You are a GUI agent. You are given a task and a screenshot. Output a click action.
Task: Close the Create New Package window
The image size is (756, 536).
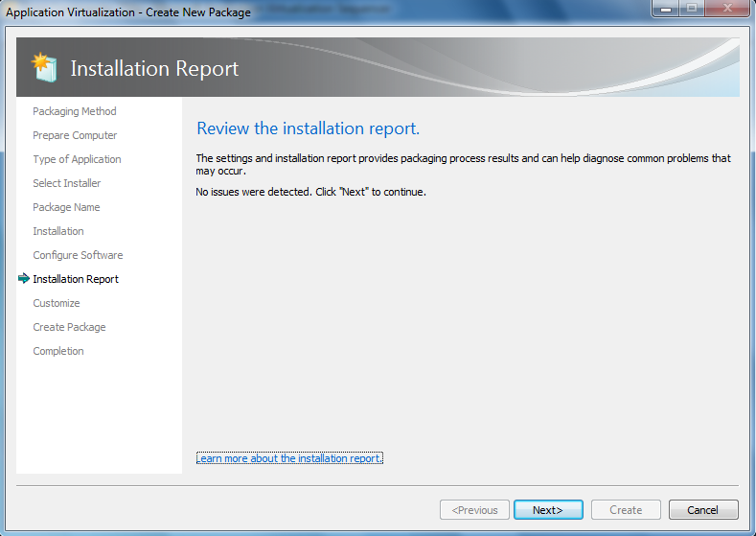click(x=727, y=9)
